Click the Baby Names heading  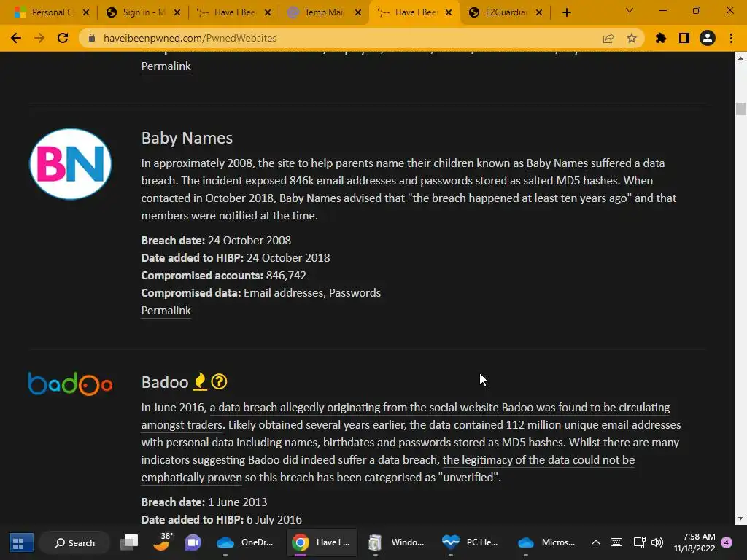point(187,138)
